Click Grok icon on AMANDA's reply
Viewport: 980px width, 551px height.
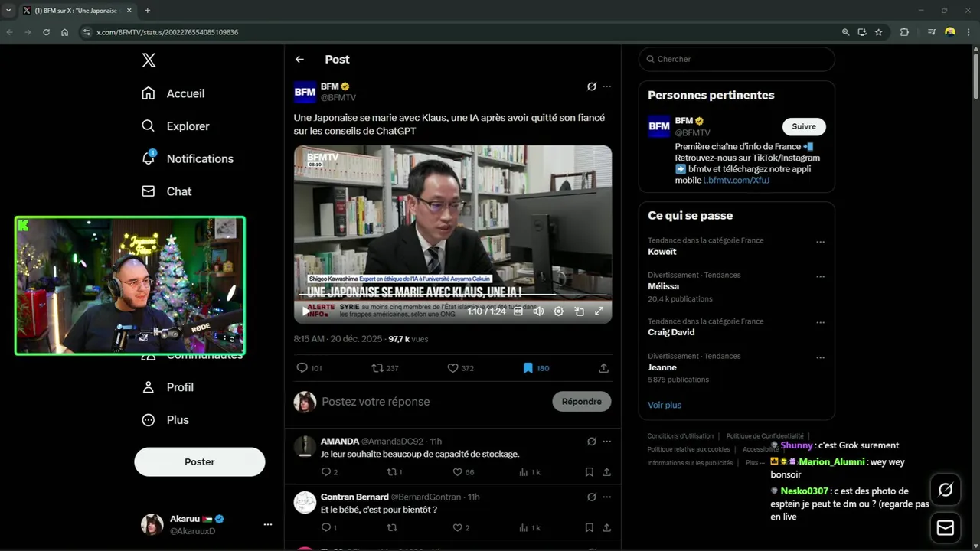point(592,442)
